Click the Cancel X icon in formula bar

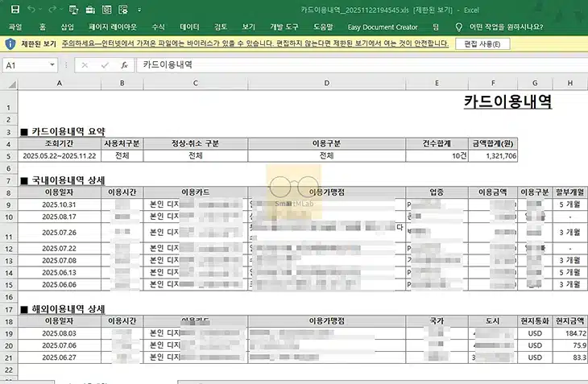click(85, 65)
